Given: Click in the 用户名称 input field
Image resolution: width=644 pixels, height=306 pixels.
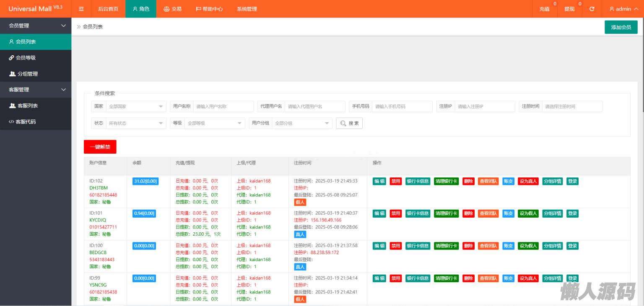Looking at the screenshot, I should 223,106.
